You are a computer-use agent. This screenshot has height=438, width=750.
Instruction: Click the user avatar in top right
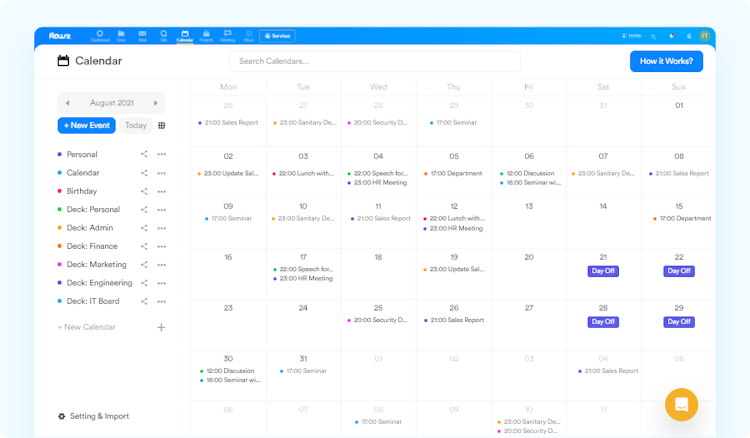click(x=705, y=36)
